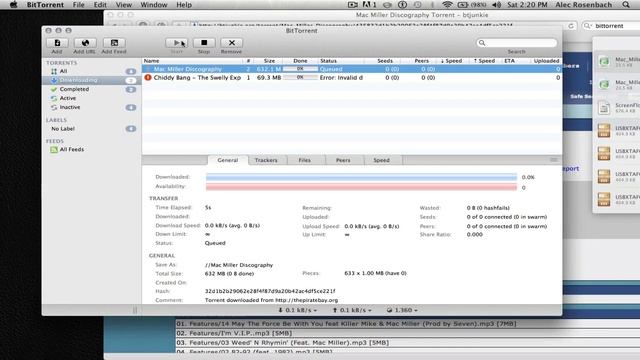Click the All Feeds RSS icon
640x360 pixels.
[x=53, y=149]
